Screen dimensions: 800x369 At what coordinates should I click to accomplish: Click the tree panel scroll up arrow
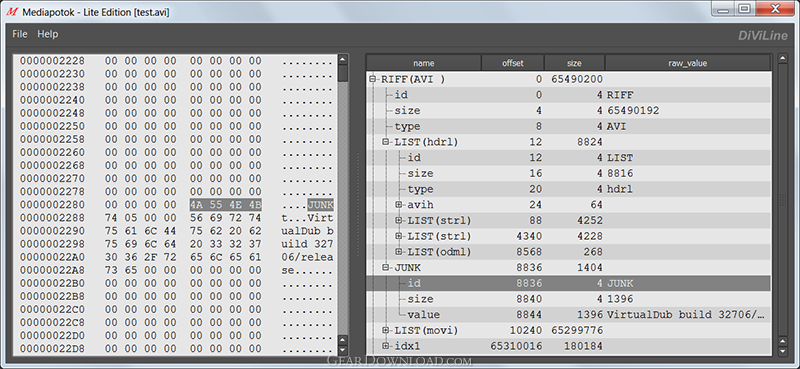(783, 59)
